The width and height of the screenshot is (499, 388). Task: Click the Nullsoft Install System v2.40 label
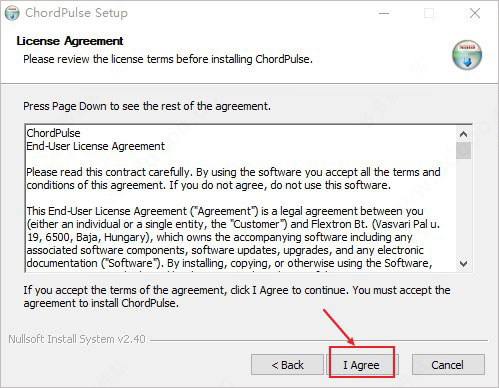tap(77, 339)
